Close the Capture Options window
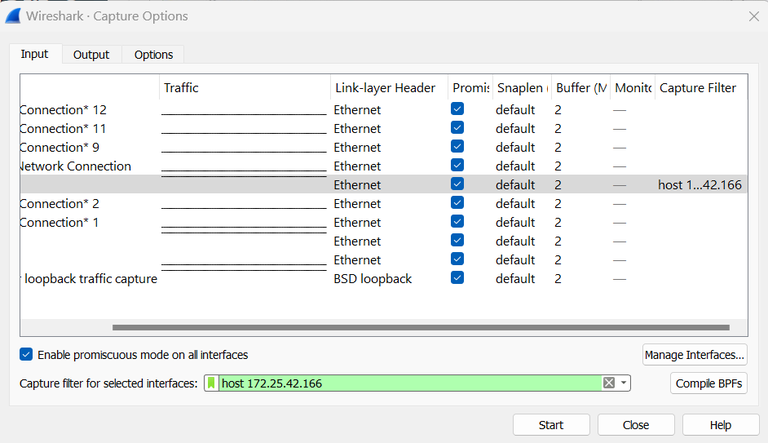Screen dimensions: 768x443 [753, 16]
